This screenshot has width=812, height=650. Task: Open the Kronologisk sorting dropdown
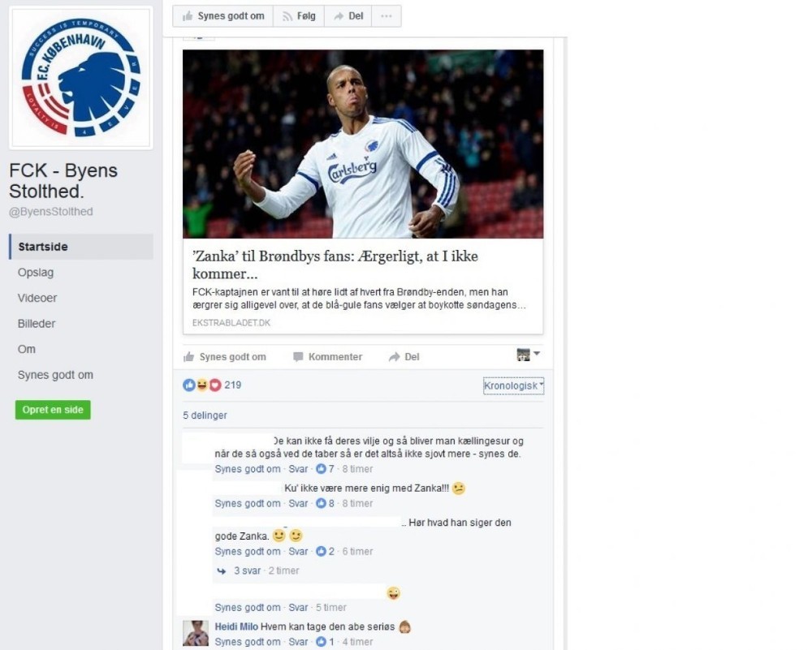tap(513, 386)
